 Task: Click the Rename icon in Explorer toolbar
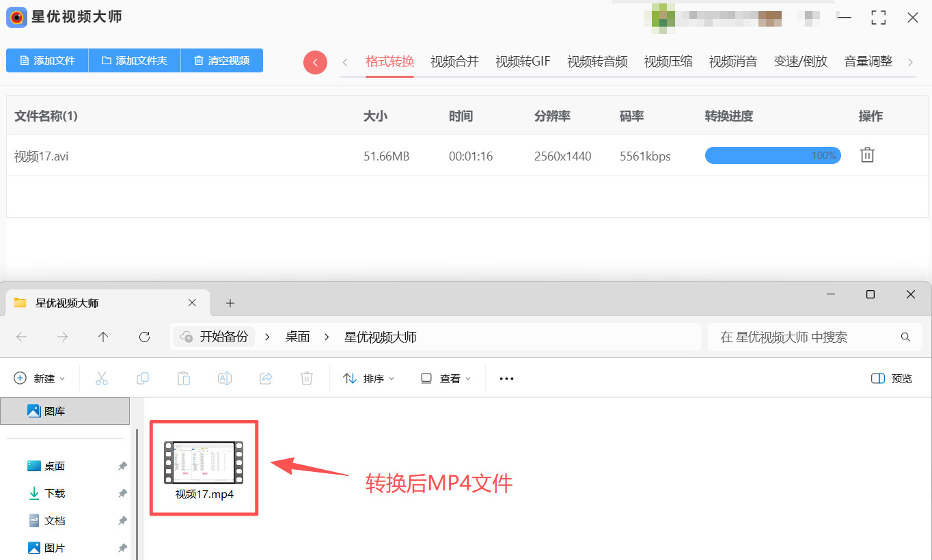pos(225,378)
